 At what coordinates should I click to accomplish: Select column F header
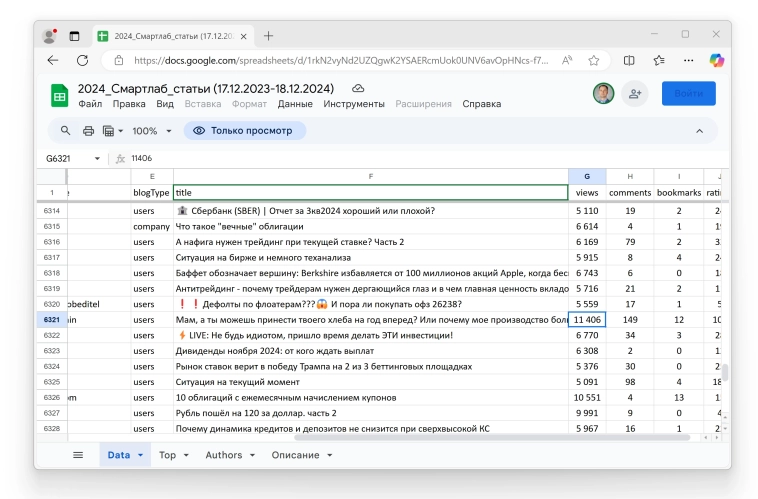pyautogui.click(x=371, y=176)
